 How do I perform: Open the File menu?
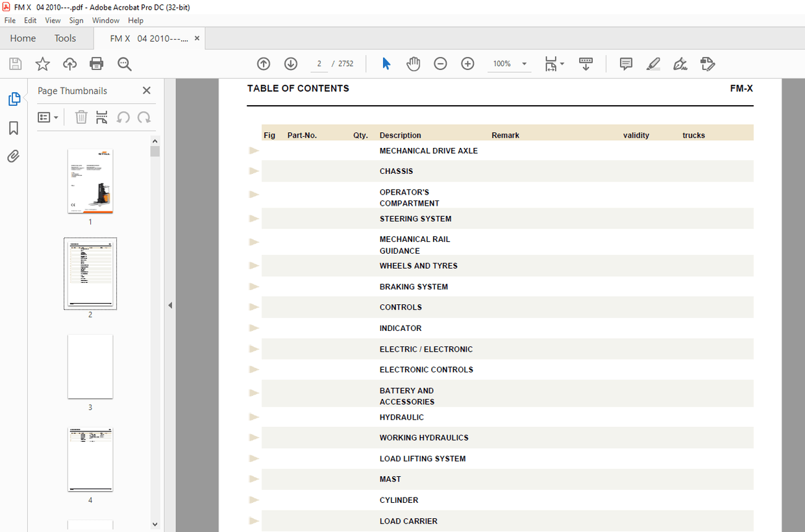tap(10, 20)
